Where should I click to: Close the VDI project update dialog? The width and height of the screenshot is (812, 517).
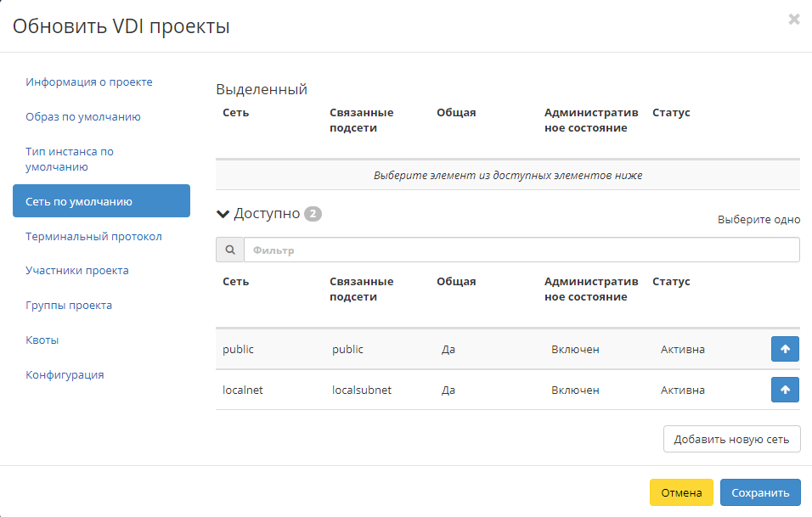pyautogui.click(x=794, y=19)
